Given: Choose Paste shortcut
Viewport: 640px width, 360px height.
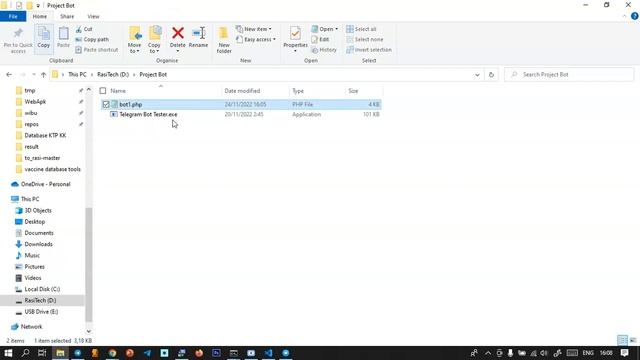Looking at the screenshot, I should pos(97,50).
